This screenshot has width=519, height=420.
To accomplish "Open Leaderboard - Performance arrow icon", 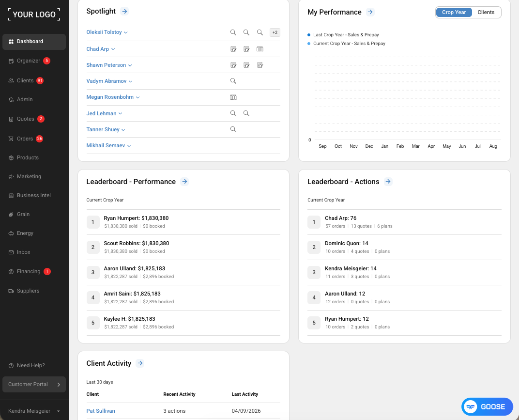I will click(x=184, y=182).
